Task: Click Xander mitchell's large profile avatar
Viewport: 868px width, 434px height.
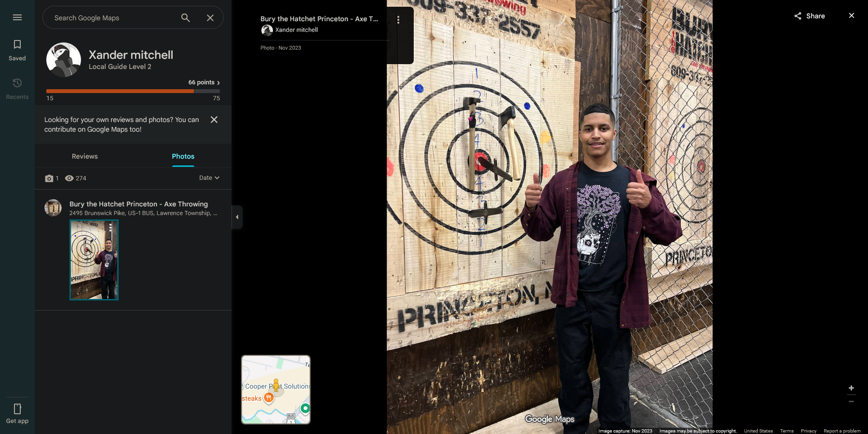Action: [x=64, y=60]
